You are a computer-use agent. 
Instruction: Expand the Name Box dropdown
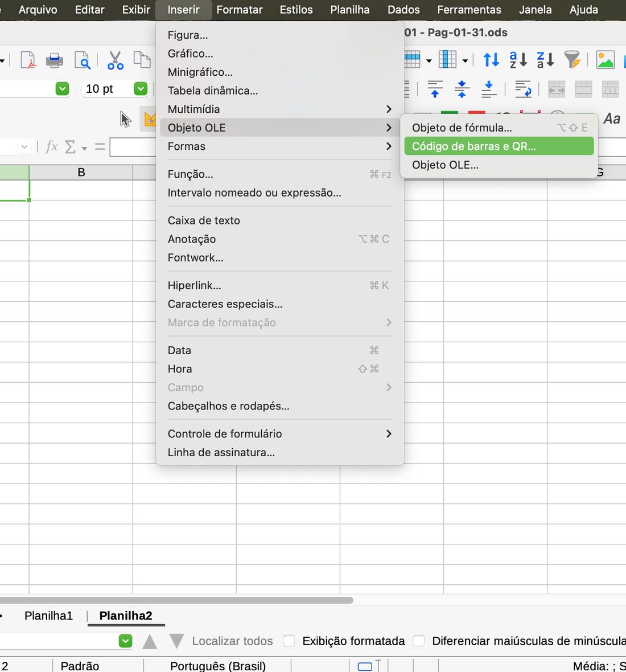(x=24, y=147)
